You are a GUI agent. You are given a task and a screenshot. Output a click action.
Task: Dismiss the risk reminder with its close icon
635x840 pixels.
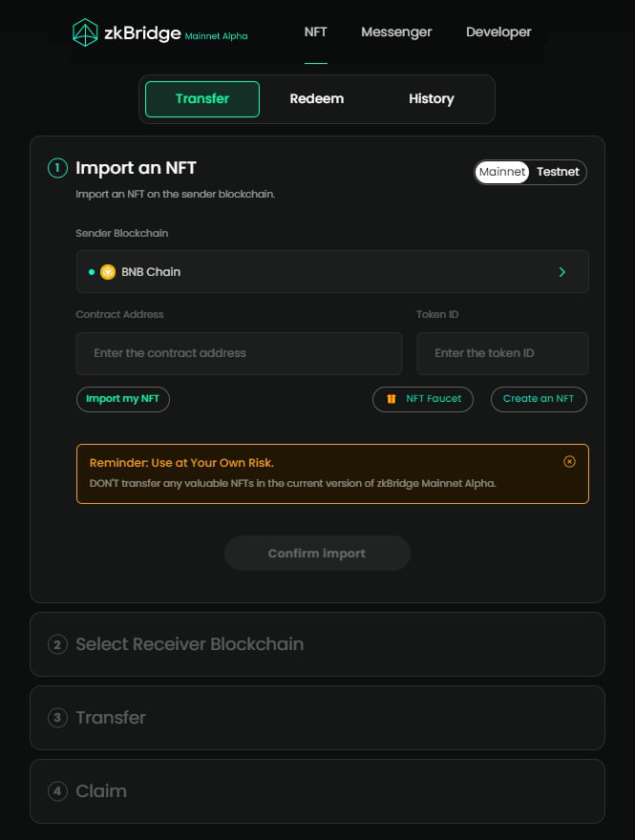[569, 461]
